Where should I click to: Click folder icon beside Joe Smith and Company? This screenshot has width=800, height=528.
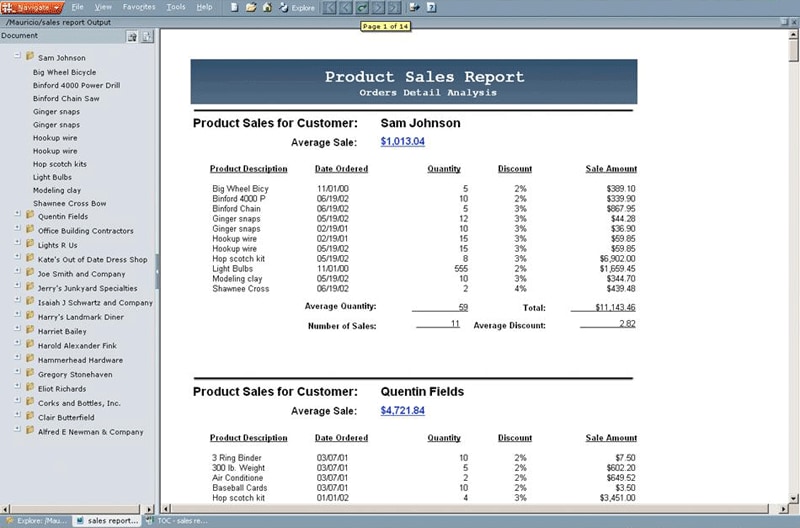pyautogui.click(x=30, y=272)
